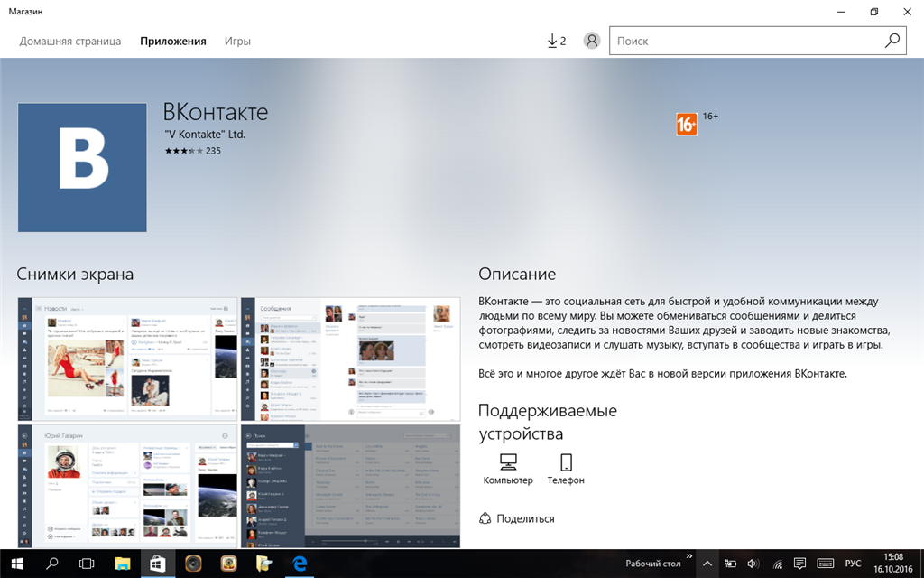Open the Windows Start menu
Image resolution: width=924 pixels, height=578 pixels.
pyautogui.click(x=17, y=564)
